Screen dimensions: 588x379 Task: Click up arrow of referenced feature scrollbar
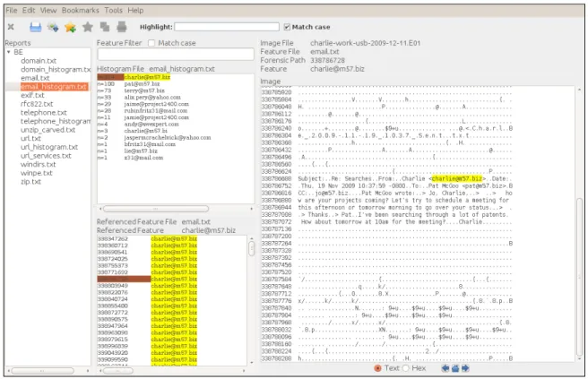251,238
